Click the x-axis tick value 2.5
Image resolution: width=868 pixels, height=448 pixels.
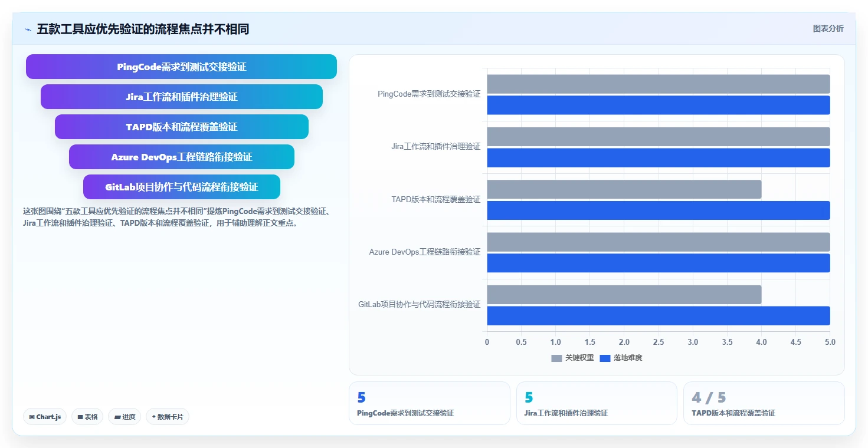pos(659,342)
